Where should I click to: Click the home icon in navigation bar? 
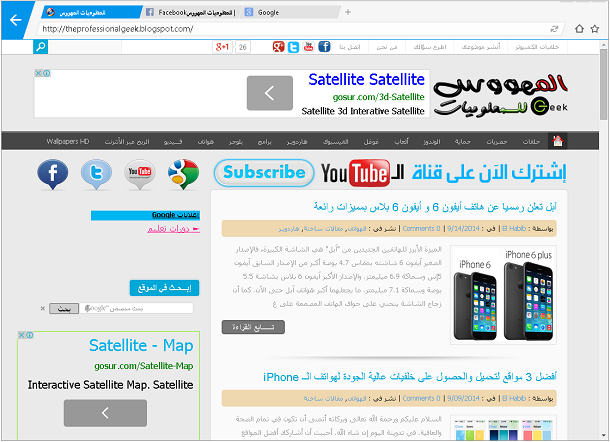coord(557,141)
